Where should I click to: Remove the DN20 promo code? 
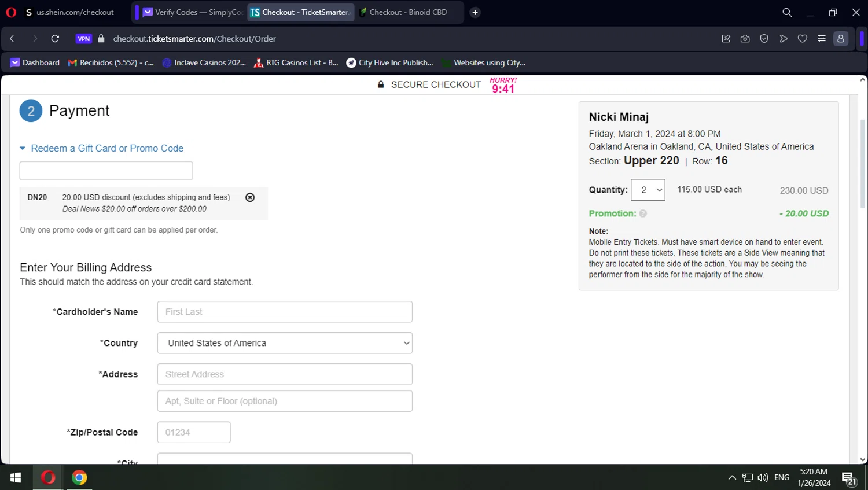coord(250,197)
